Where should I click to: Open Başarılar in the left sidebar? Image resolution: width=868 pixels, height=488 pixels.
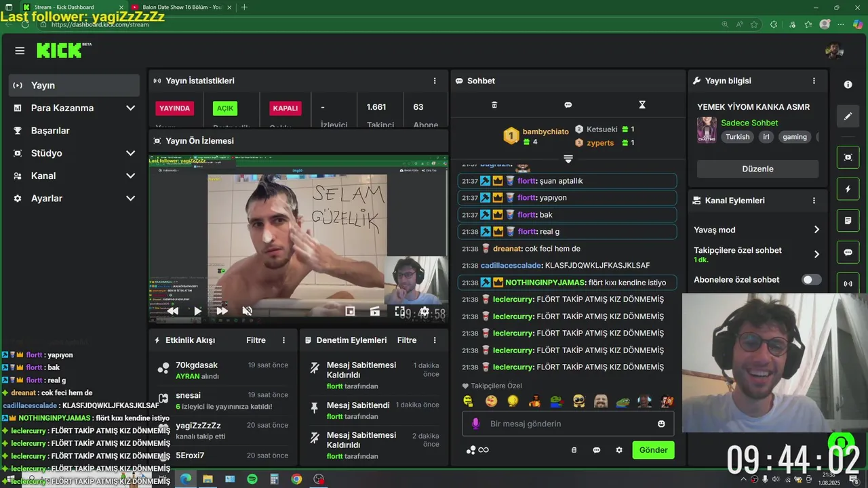(74, 131)
